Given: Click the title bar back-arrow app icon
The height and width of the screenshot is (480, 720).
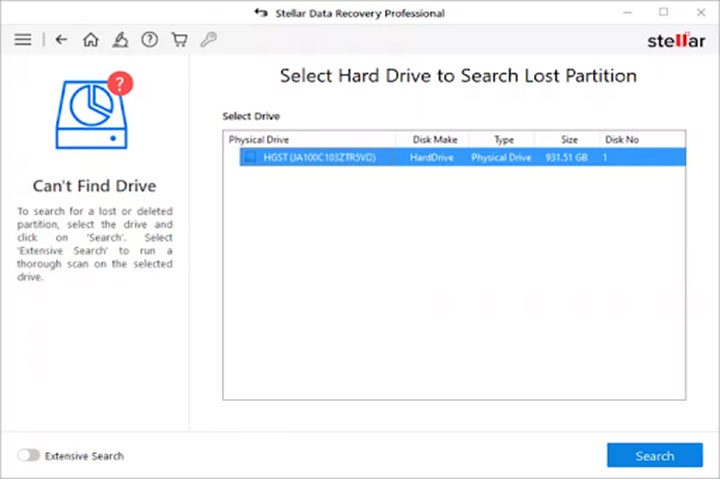Looking at the screenshot, I should 261,12.
